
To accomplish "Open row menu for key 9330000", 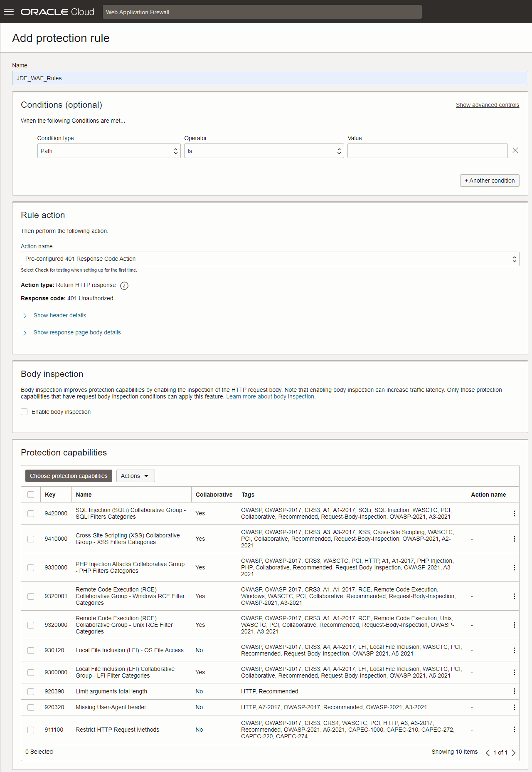I will tap(514, 567).
